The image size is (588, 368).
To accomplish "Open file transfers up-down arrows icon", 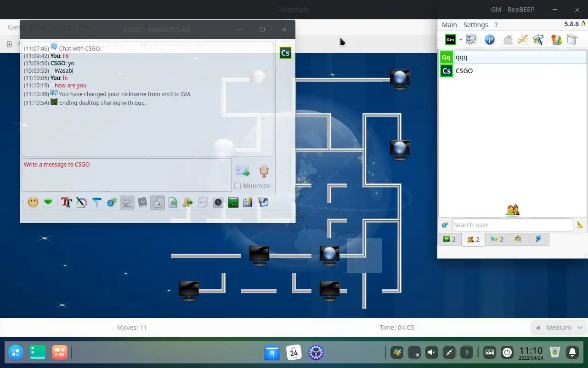I will (556, 40).
